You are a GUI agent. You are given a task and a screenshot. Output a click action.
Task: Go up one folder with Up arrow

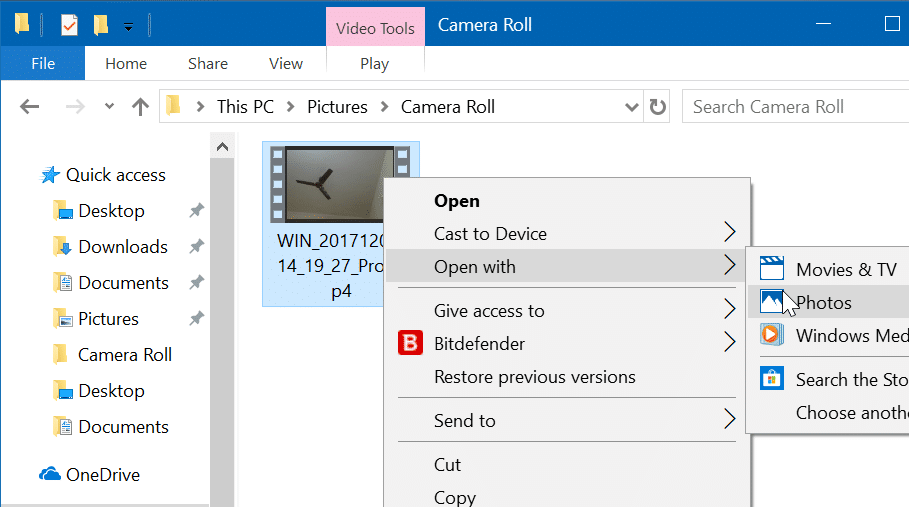(x=140, y=107)
